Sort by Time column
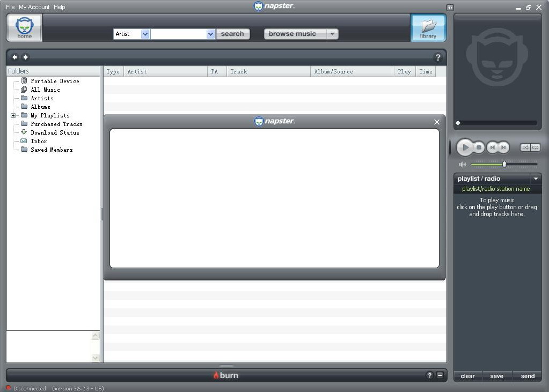 pos(426,71)
